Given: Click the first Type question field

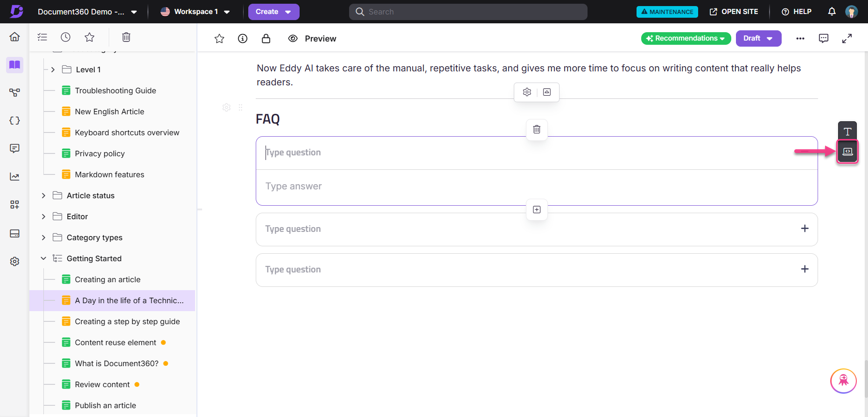Looking at the screenshot, I should click(537, 153).
